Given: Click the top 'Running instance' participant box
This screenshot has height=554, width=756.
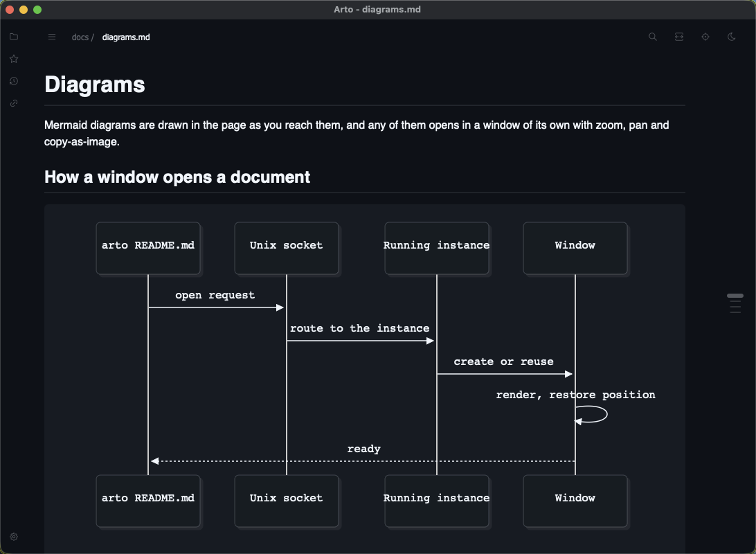Looking at the screenshot, I should tap(436, 249).
